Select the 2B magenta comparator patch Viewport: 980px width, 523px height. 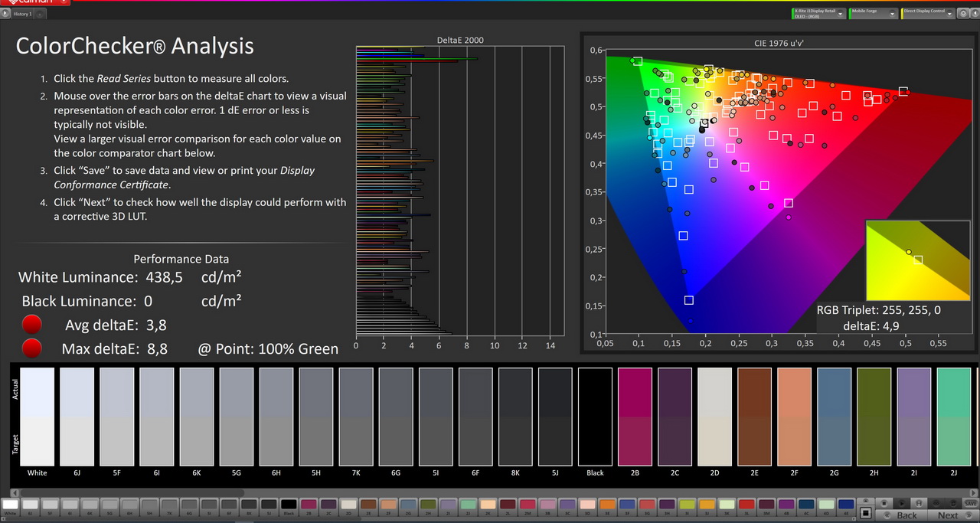[x=635, y=417]
